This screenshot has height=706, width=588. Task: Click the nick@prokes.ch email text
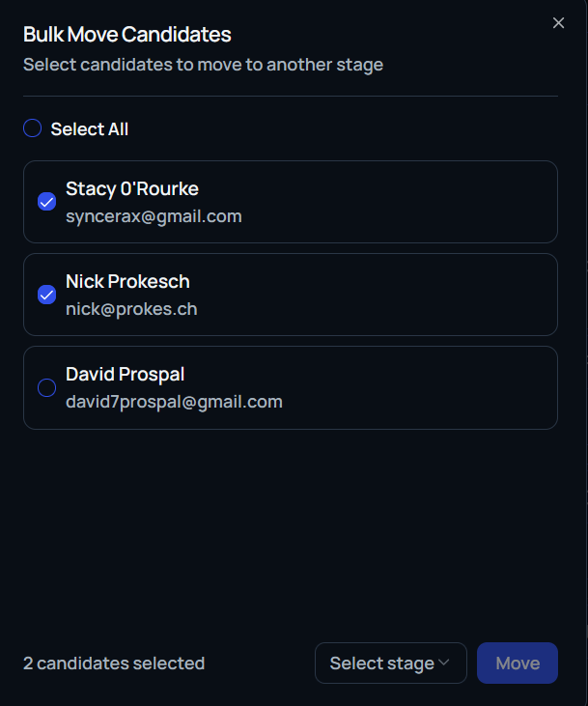(x=131, y=309)
